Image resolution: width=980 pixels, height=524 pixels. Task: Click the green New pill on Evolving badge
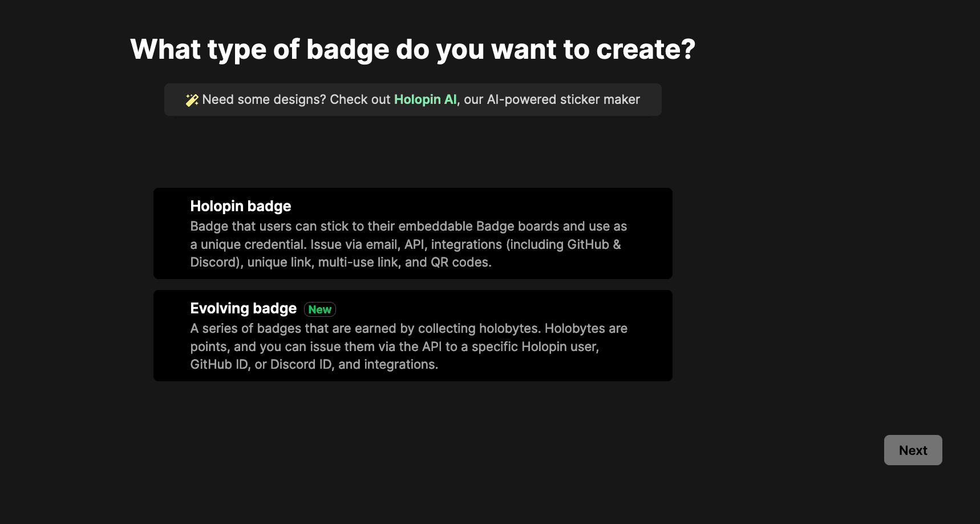tap(319, 309)
